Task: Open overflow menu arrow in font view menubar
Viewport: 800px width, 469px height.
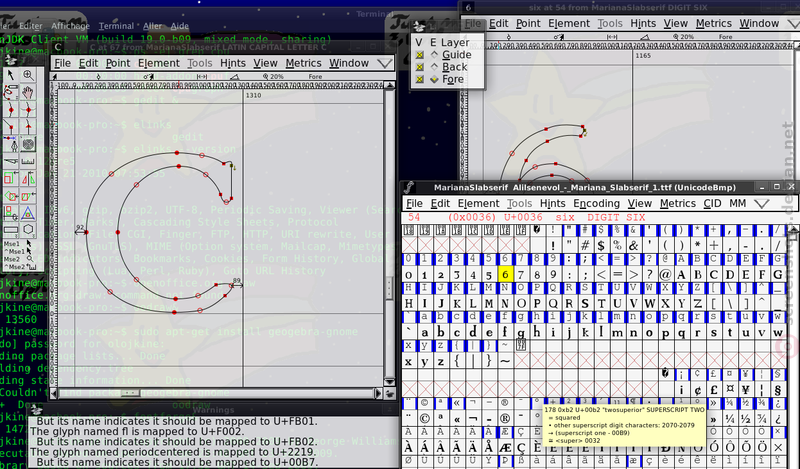Action: [x=762, y=204]
